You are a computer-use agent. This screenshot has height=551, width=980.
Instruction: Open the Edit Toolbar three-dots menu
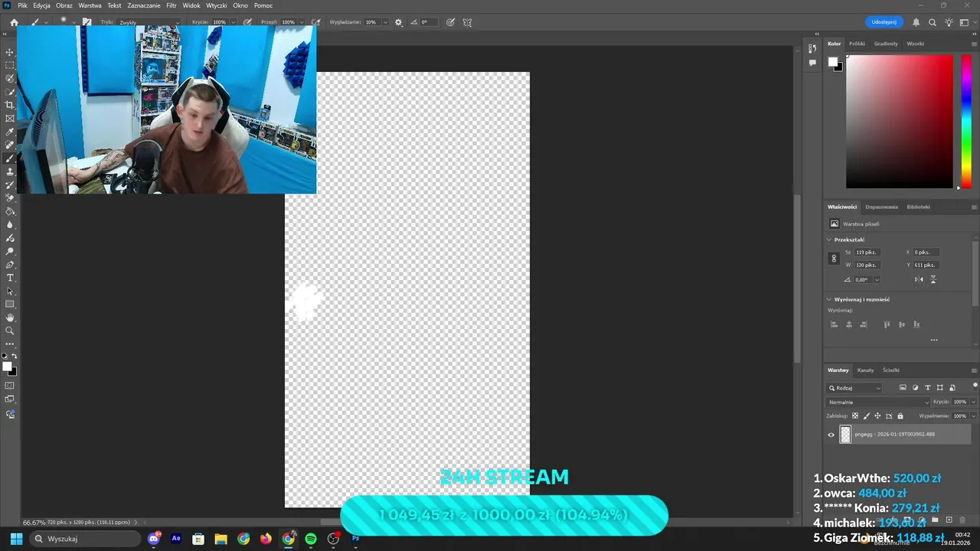tap(10, 344)
